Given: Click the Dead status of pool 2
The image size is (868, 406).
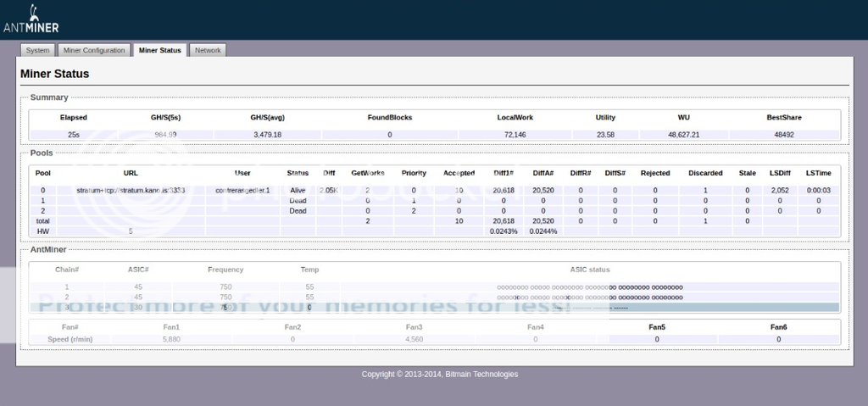Looking at the screenshot, I should coord(298,210).
